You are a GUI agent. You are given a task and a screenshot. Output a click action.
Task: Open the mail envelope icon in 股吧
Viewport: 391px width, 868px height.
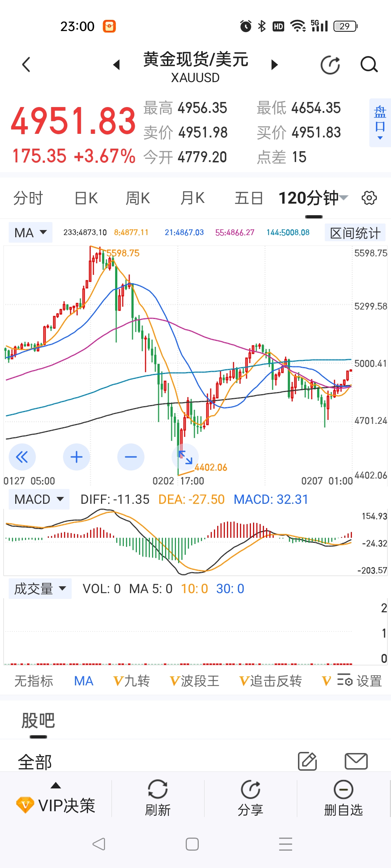(x=356, y=761)
